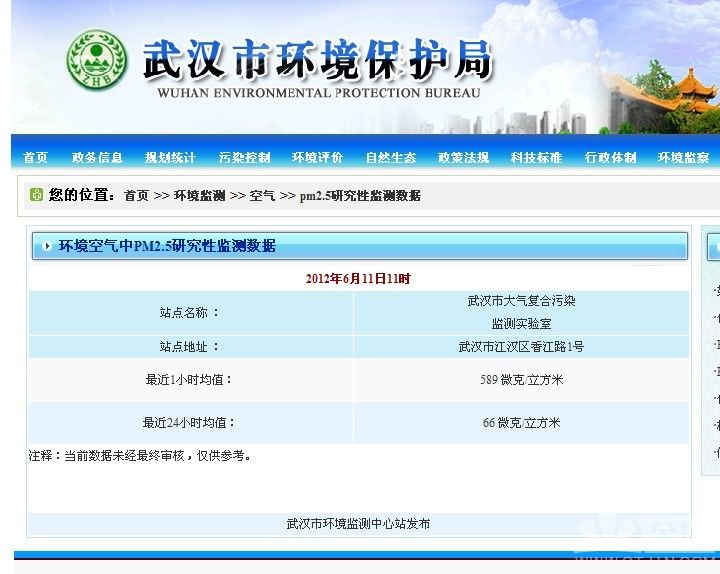720x574 pixels.
Task: Open the 政策法规 navigation menu item
Action: coord(463,158)
